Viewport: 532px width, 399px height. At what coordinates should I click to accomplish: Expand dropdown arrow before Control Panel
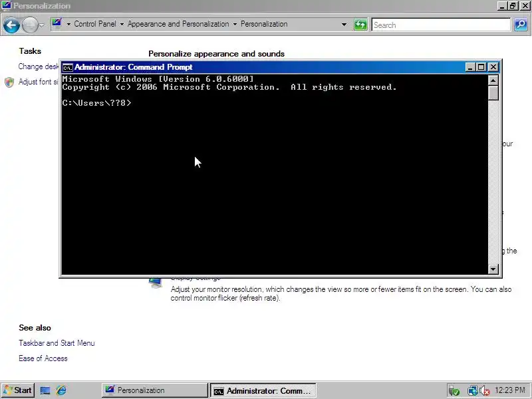pos(68,24)
